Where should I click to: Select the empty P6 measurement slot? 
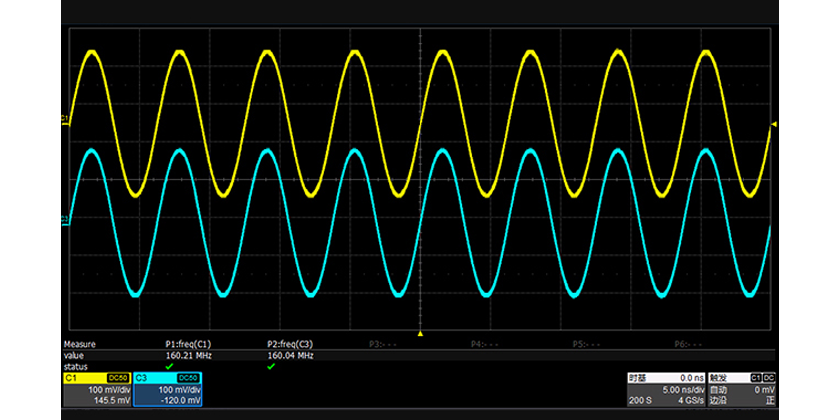pos(687,343)
